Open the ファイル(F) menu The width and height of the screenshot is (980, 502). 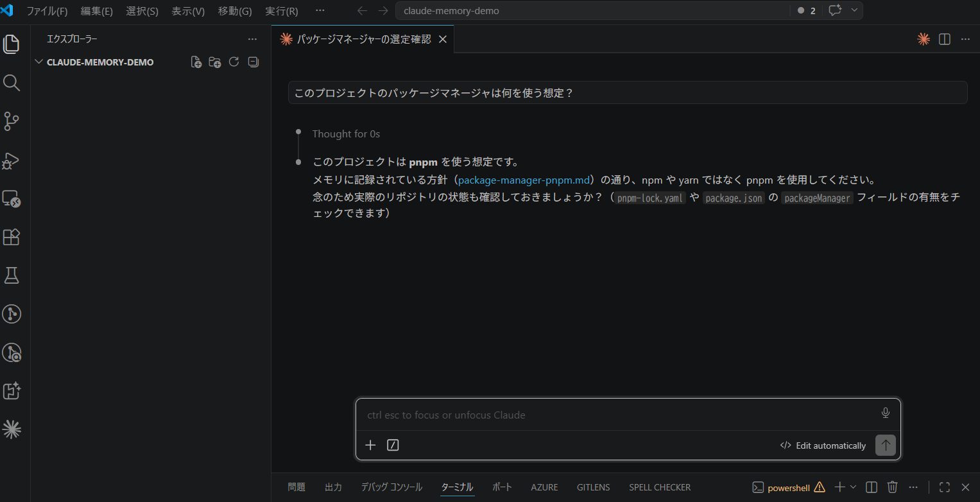tap(47, 11)
